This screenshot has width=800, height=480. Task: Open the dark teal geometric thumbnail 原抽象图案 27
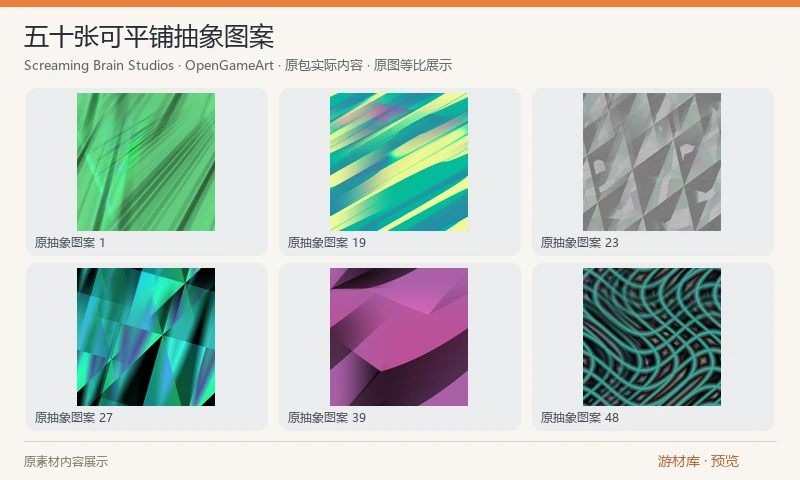coord(146,337)
